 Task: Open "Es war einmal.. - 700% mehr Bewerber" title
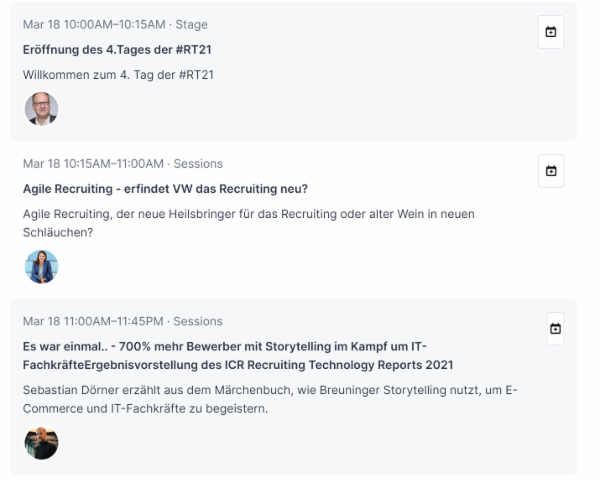220,345
